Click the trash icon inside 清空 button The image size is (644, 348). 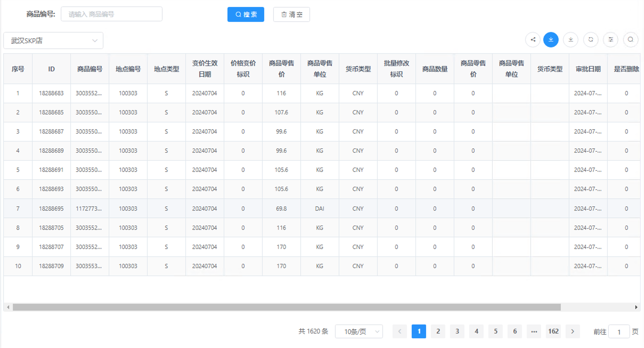tap(283, 14)
